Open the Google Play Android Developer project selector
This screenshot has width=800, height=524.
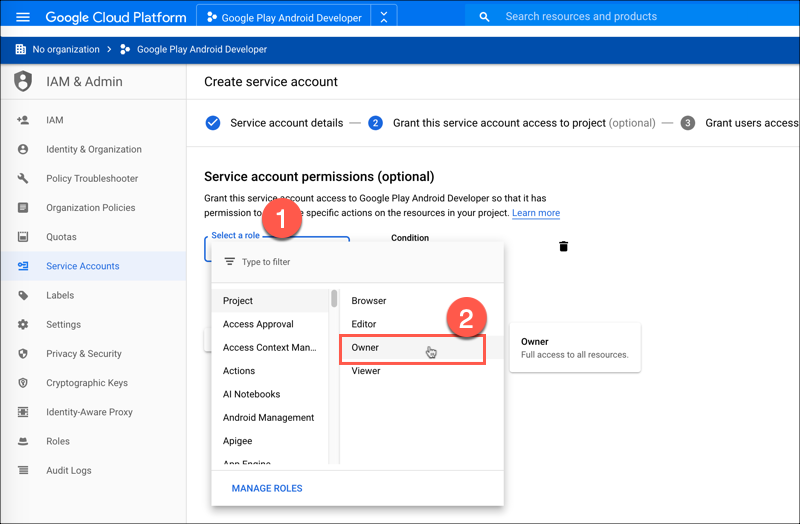[x=283, y=17]
